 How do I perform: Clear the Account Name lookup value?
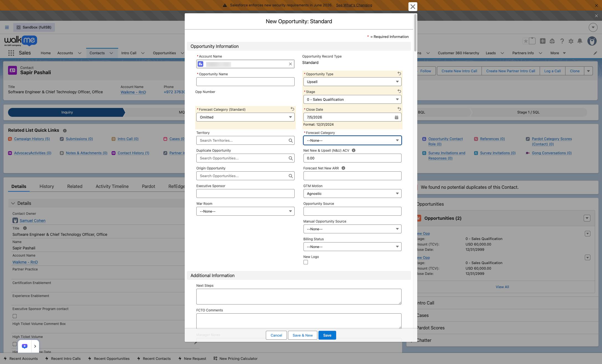[290, 64]
